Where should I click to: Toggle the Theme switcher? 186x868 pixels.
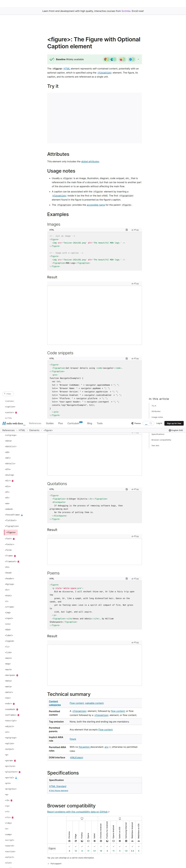coord(136,423)
